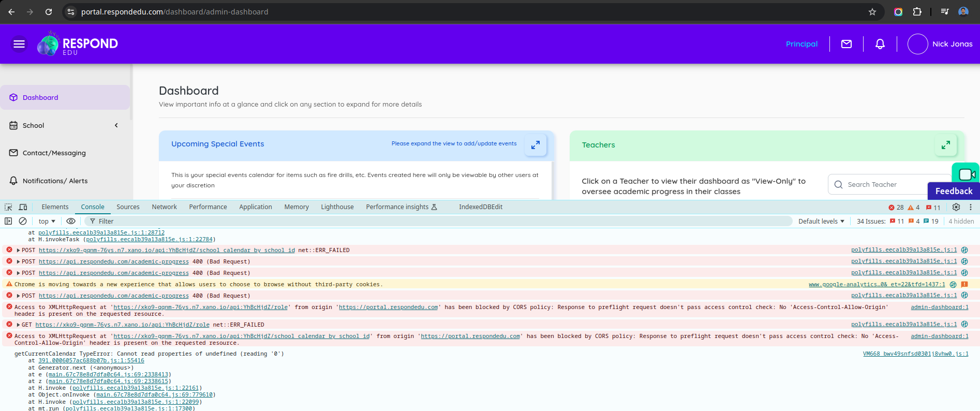Open the notifications bell icon

(880, 44)
